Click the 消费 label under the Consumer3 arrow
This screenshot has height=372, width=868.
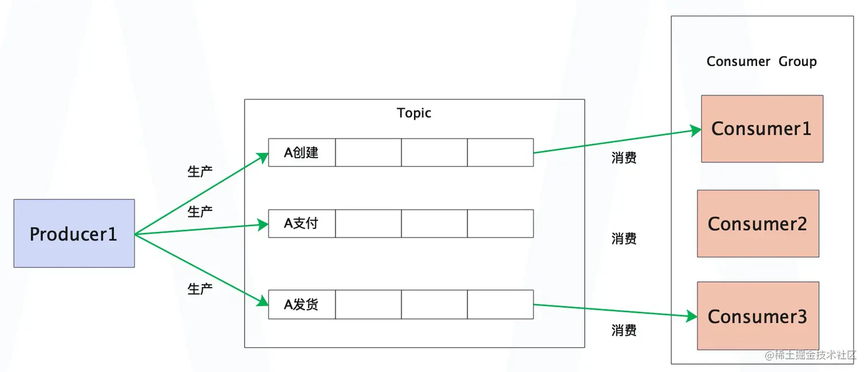click(624, 330)
